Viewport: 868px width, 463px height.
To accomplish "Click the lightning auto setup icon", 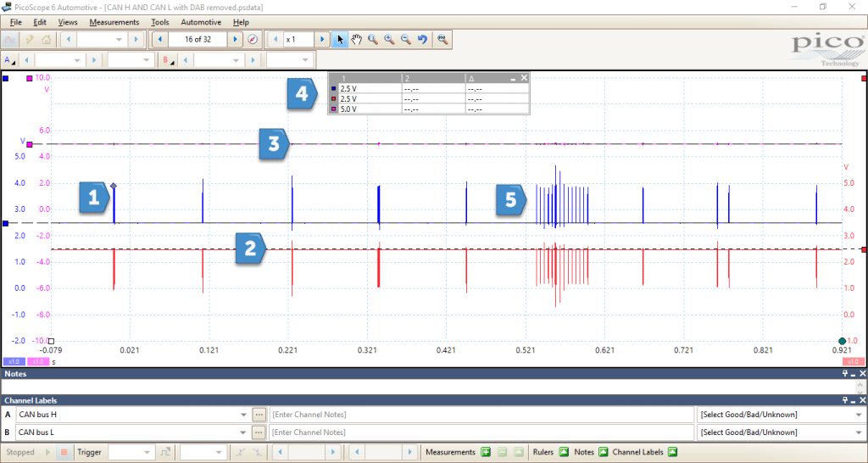I will [29, 39].
